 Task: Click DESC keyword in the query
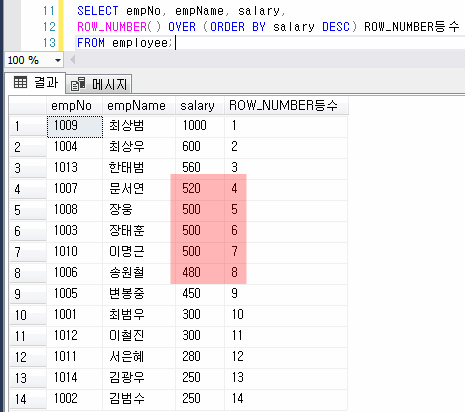coord(336,27)
